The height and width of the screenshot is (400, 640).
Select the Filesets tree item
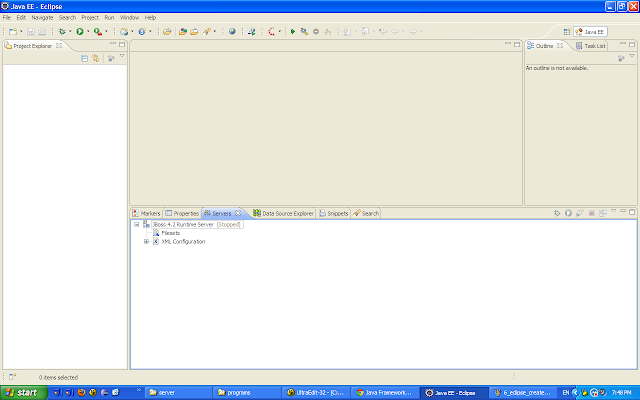pyautogui.click(x=171, y=233)
